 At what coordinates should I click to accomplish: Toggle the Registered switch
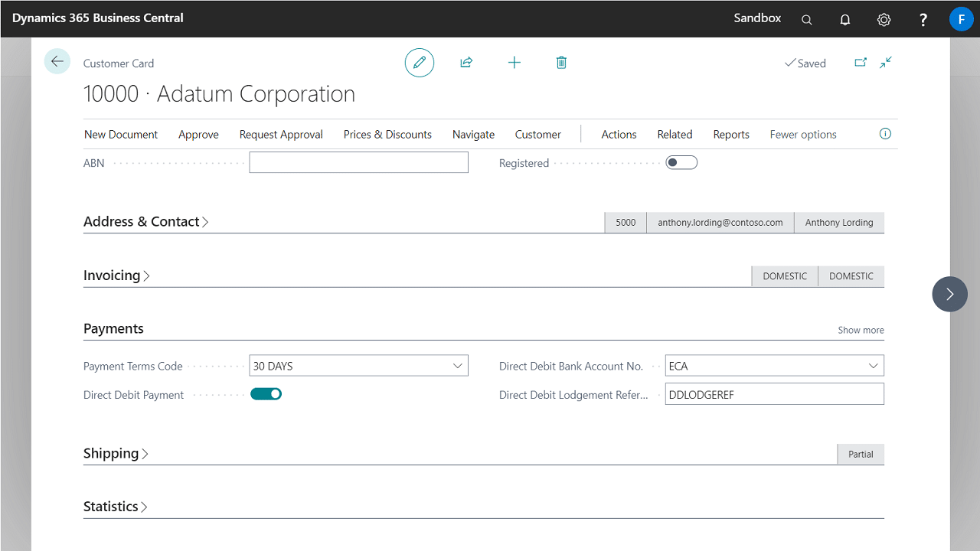click(681, 162)
